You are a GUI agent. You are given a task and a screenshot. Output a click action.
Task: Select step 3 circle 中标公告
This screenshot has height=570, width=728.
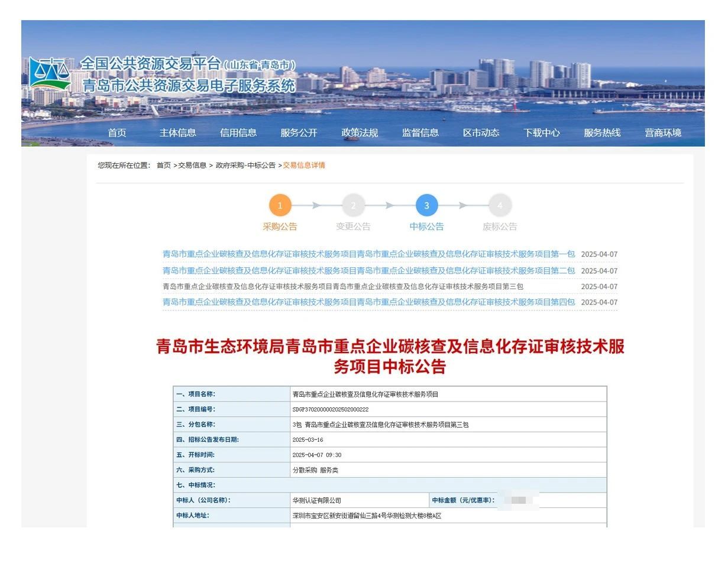[427, 206]
